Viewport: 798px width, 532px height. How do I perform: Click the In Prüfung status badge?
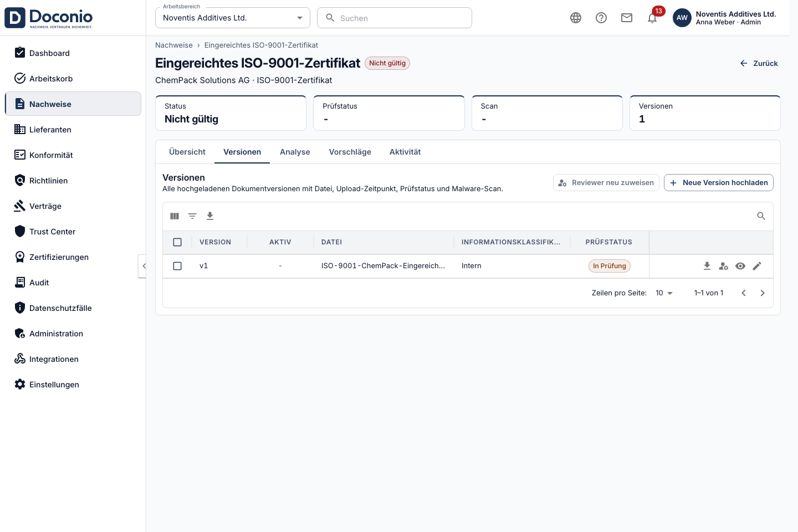coord(610,266)
